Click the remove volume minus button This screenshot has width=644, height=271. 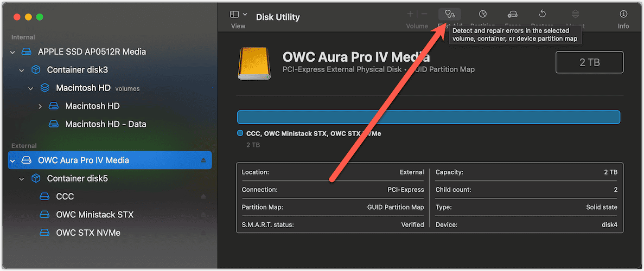(x=424, y=14)
